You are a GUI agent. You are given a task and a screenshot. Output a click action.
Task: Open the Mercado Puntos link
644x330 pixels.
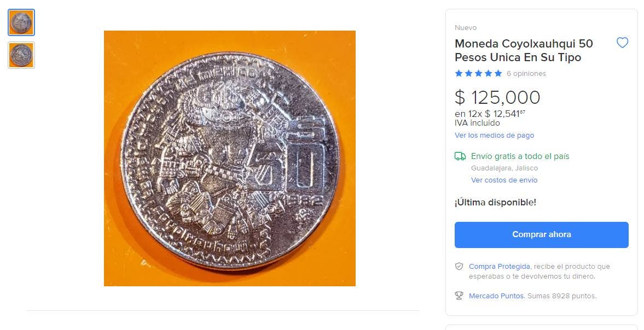click(x=496, y=296)
